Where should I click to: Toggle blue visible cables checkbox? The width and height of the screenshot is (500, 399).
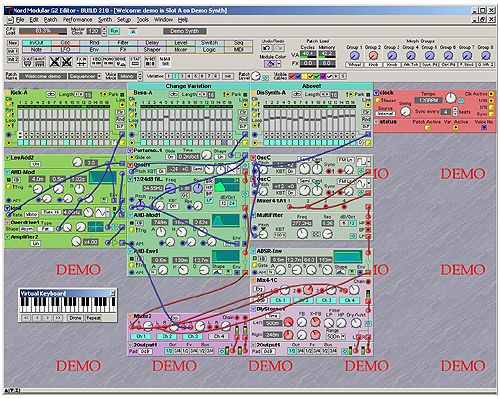pos(298,77)
